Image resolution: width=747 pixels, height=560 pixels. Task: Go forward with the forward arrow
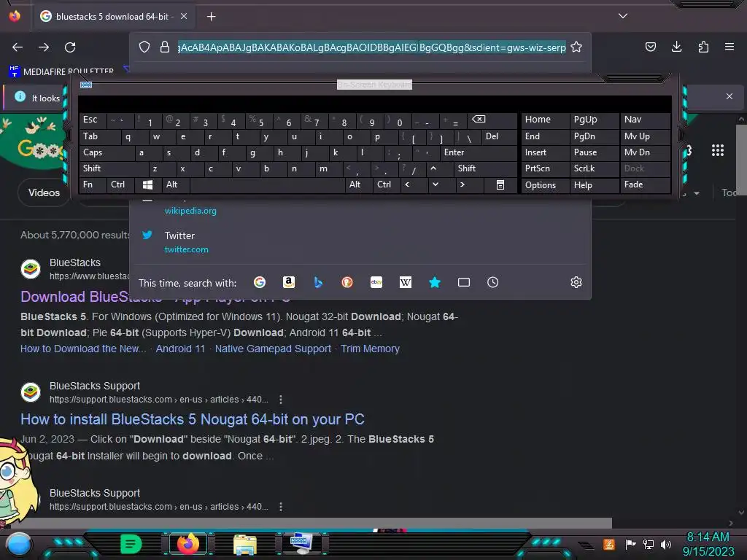coord(44,47)
